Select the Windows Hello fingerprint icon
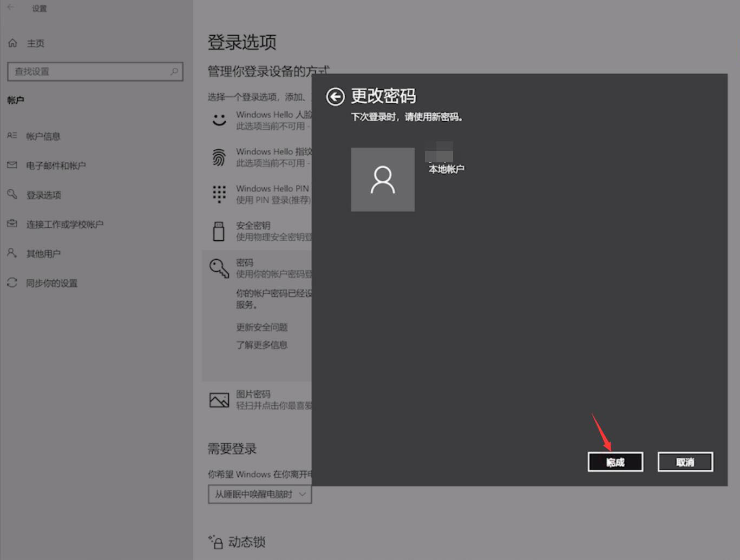The width and height of the screenshot is (740, 560). (219, 157)
